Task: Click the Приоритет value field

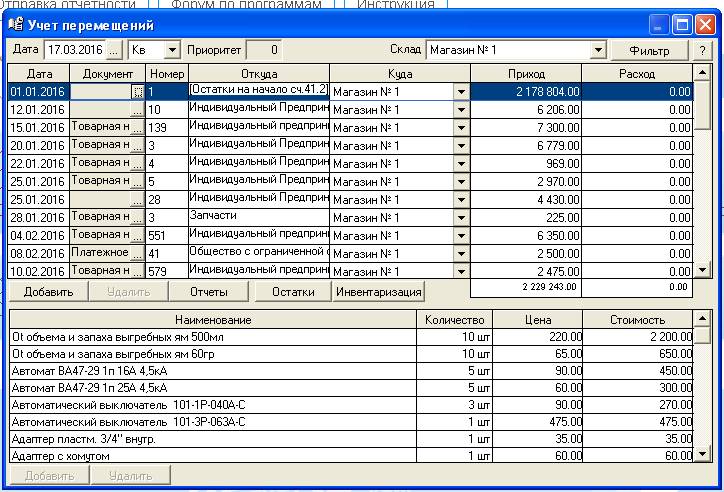Action: [264, 49]
